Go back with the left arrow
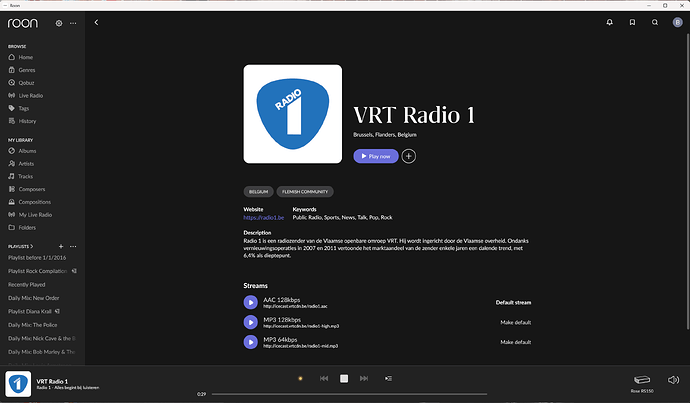690x403 pixels. pyautogui.click(x=96, y=22)
